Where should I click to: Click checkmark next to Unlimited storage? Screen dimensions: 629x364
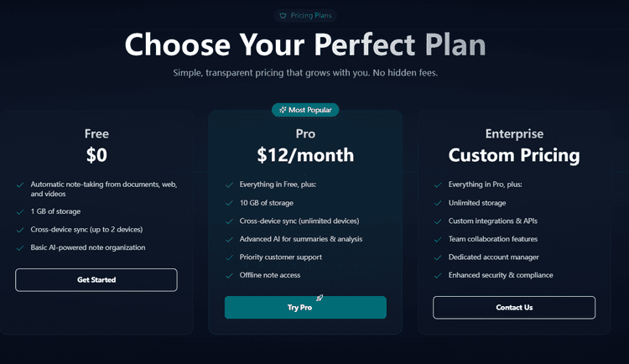pyautogui.click(x=437, y=202)
